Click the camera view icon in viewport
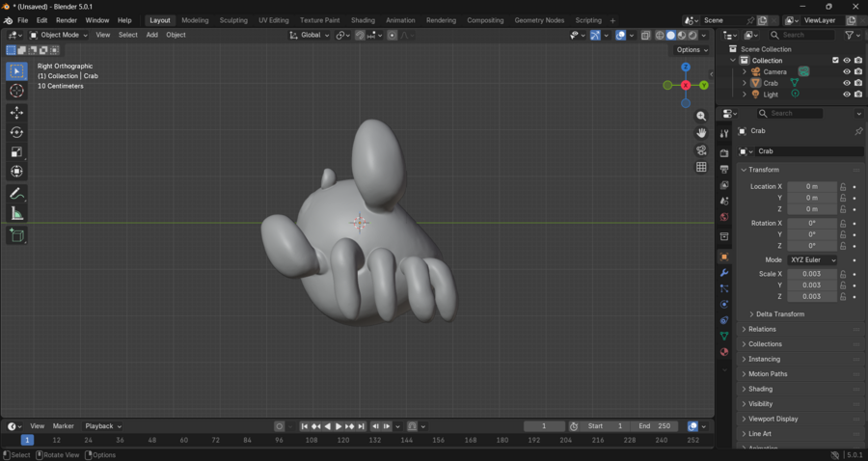 pyautogui.click(x=701, y=150)
